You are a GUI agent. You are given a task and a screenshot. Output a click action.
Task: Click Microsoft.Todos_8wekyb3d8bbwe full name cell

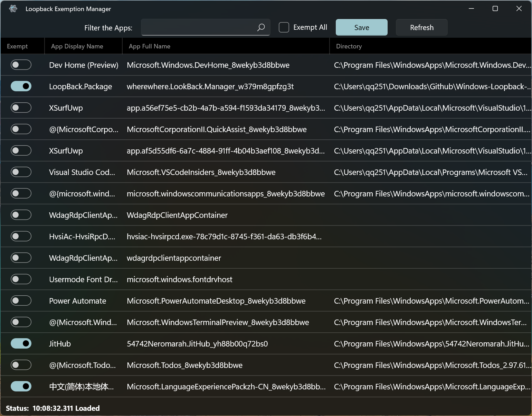click(x=184, y=365)
